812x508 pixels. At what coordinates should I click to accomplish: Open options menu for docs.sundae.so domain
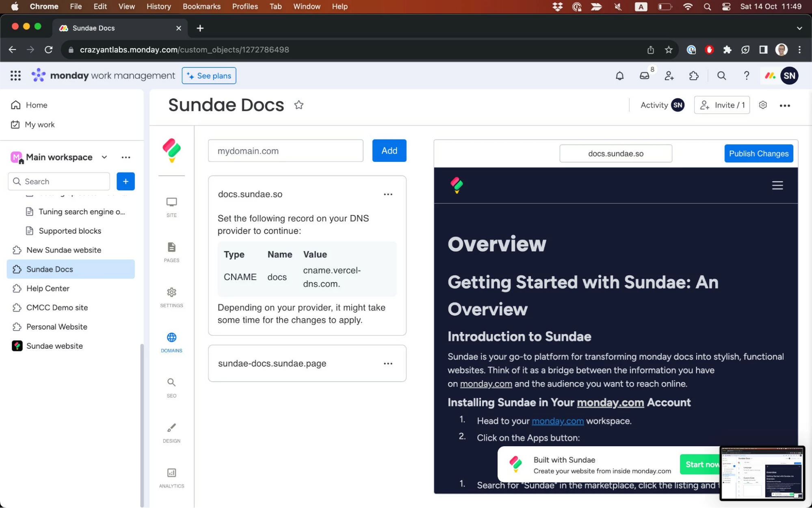[x=388, y=194]
